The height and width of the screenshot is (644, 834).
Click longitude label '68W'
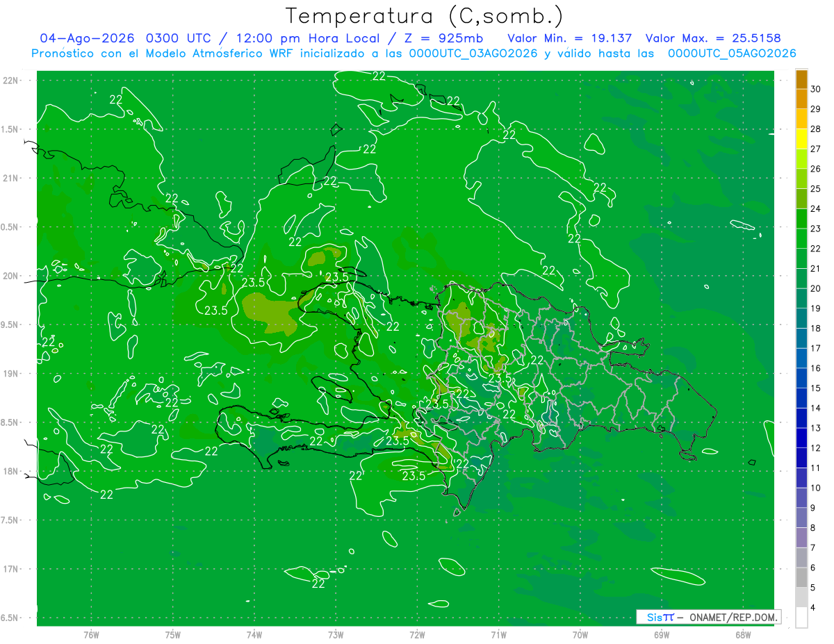pos(743,635)
